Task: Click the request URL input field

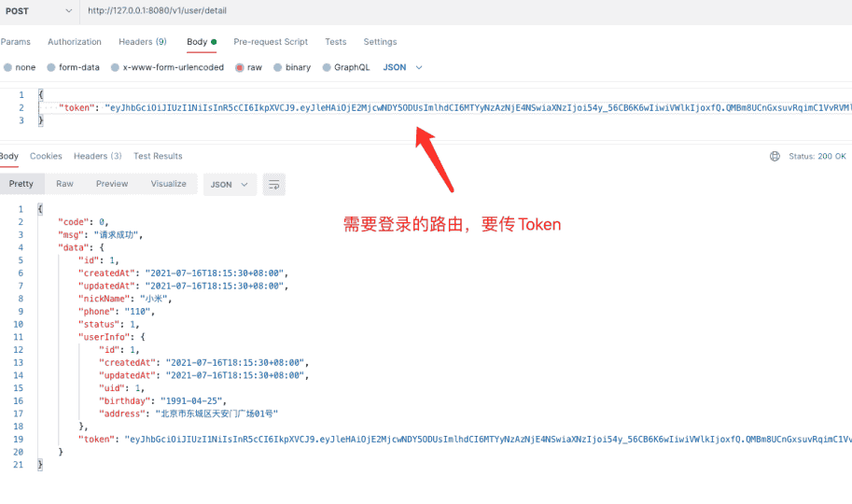Action: 373,10
